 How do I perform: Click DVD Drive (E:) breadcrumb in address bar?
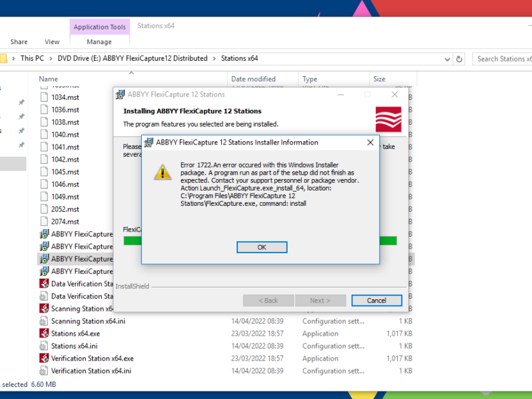(132, 58)
